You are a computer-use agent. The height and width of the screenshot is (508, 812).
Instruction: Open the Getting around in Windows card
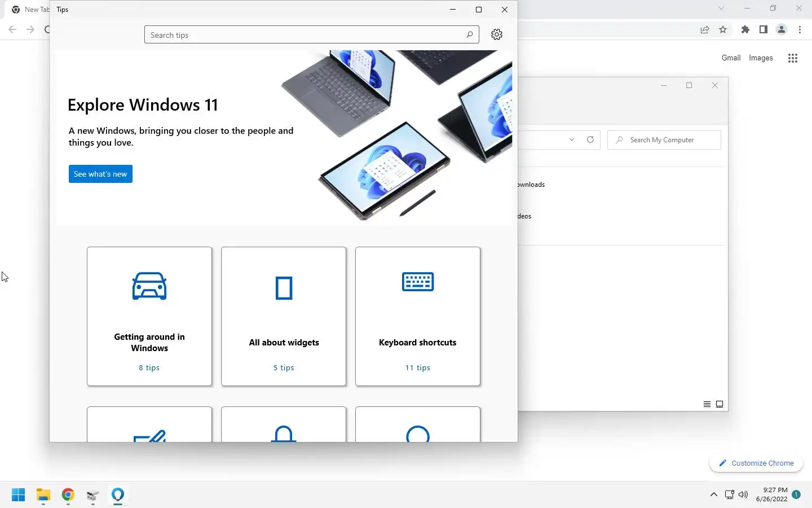pyautogui.click(x=149, y=316)
